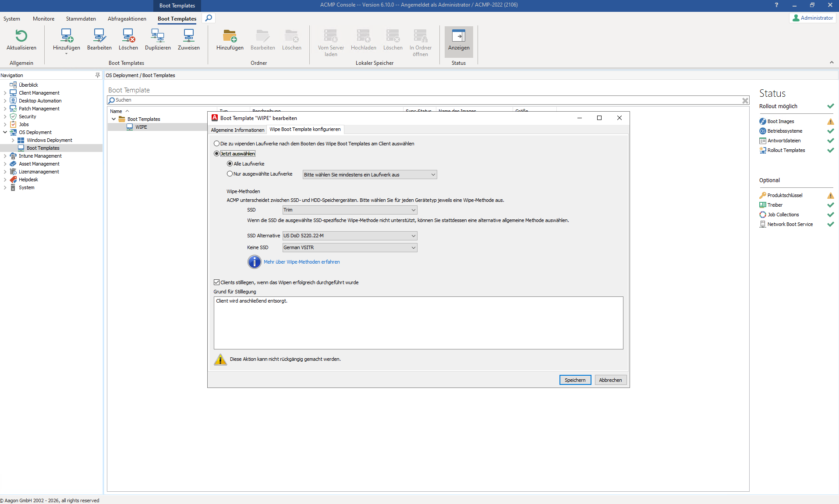Click Boot Images status entry
The width and height of the screenshot is (839, 504).
pyautogui.click(x=780, y=121)
